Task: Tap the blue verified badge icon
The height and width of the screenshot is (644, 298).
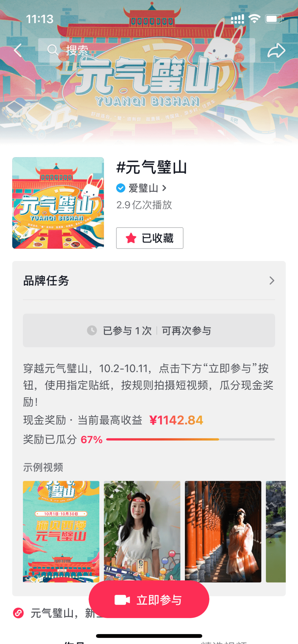Action: (x=121, y=188)
